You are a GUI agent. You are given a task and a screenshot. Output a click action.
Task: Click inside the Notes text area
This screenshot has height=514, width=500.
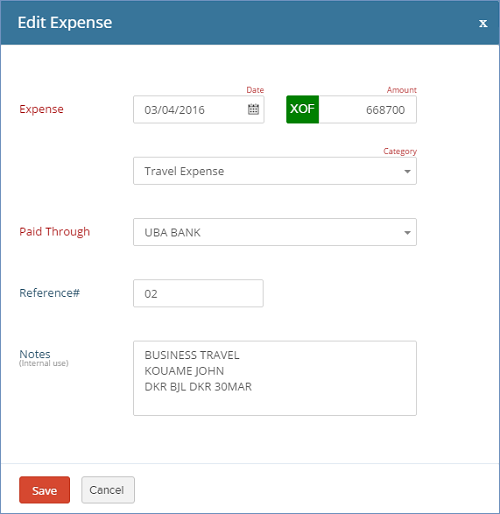275,378
